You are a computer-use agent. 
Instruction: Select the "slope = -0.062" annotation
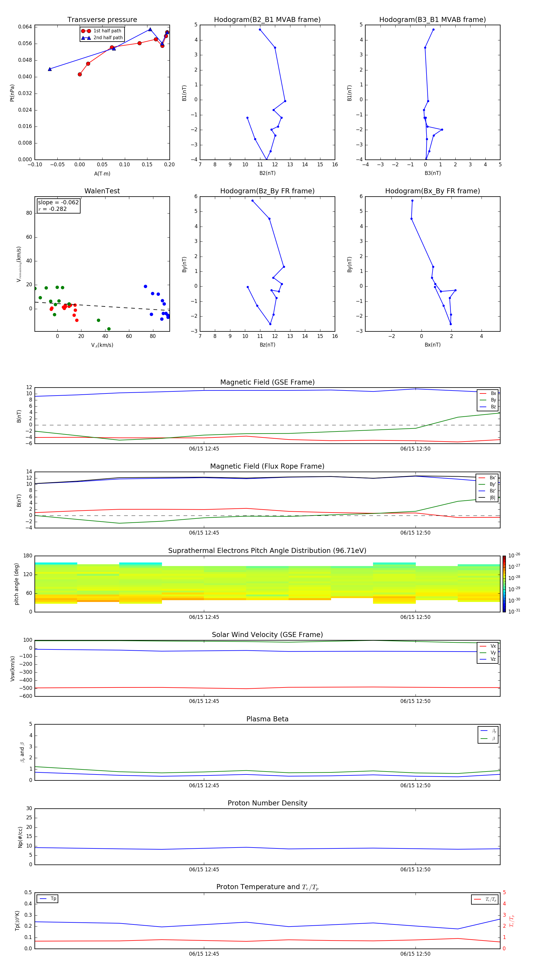pos(58,203)
